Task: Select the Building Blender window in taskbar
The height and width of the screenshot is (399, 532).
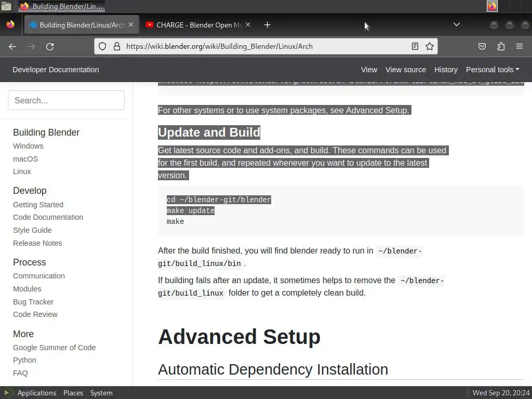Action: pyautogui.click(x=61, y=6)
